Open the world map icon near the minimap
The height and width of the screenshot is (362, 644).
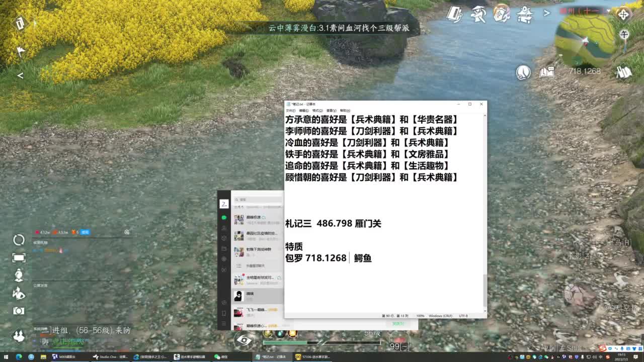[x=624, y=73]
